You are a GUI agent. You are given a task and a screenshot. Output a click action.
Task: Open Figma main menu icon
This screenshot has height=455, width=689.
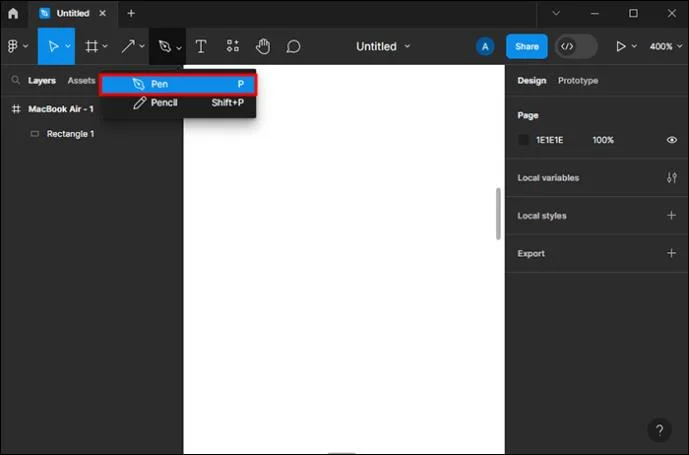tap(13, 46)
